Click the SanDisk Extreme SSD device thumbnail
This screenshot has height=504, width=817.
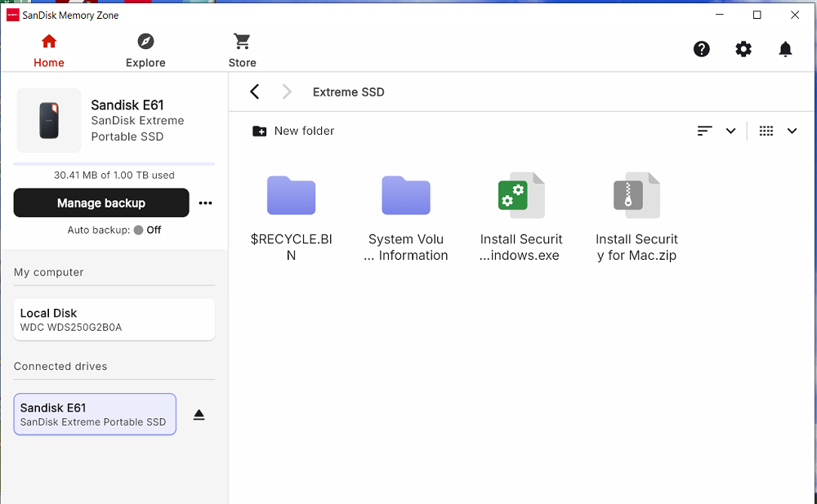(49, 120)
